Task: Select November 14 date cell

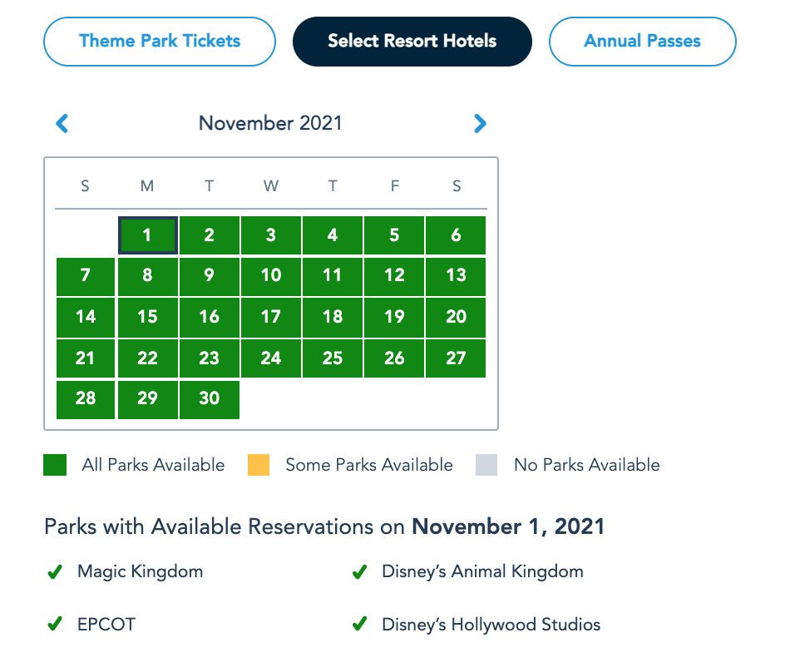Action: coord(86,317)
